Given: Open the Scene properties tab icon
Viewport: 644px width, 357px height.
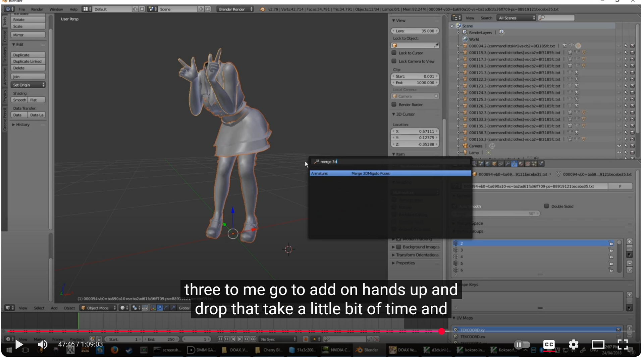Looking at the screenshot, I should (x=481, y=164).
